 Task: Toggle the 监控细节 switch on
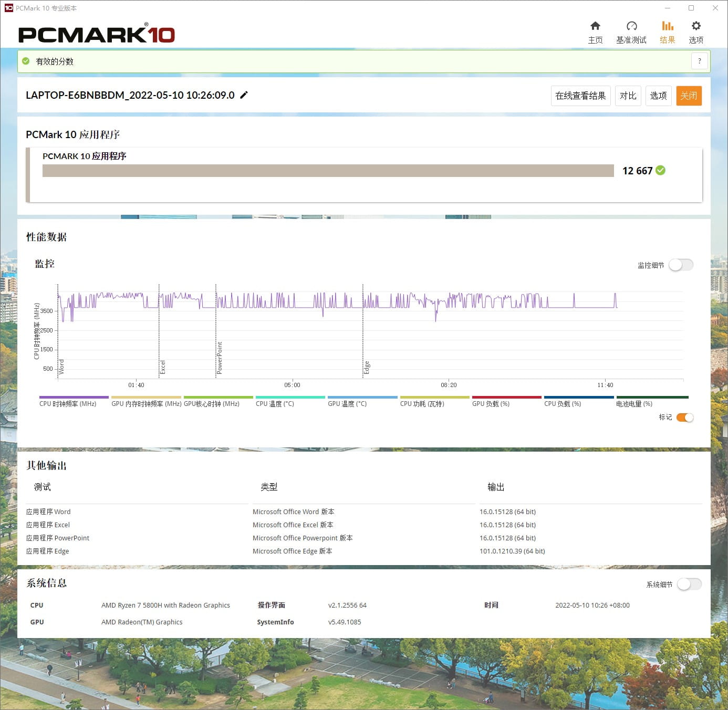pos(681,265)
